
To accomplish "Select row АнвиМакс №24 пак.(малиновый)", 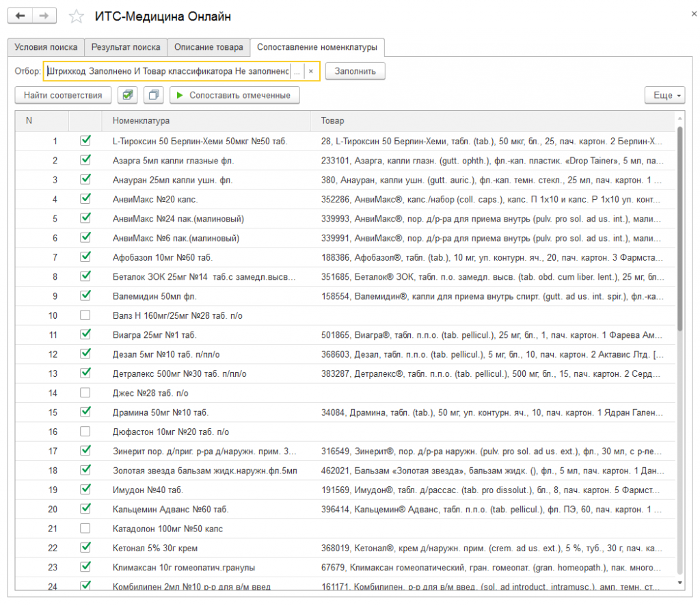I will click(x=345, y=218).
